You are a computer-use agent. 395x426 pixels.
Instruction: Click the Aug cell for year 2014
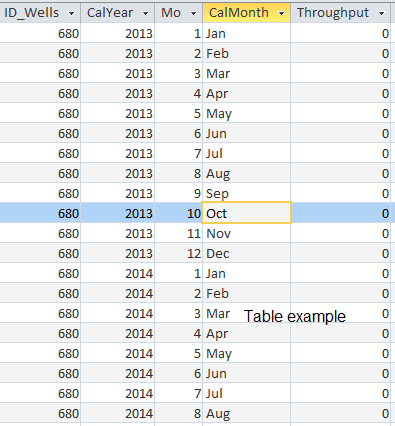click(247, 413)
